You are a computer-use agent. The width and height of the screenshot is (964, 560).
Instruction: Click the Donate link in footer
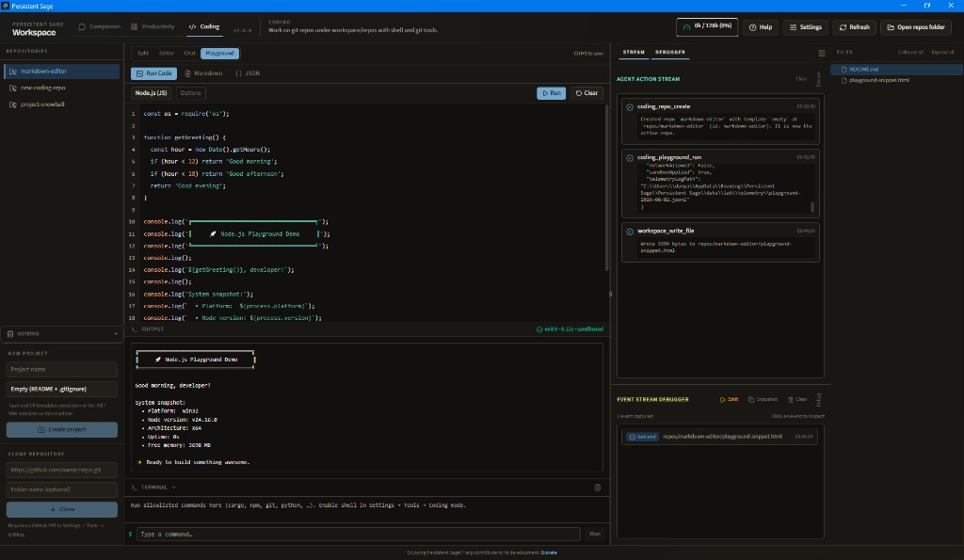tap(549, 552)
